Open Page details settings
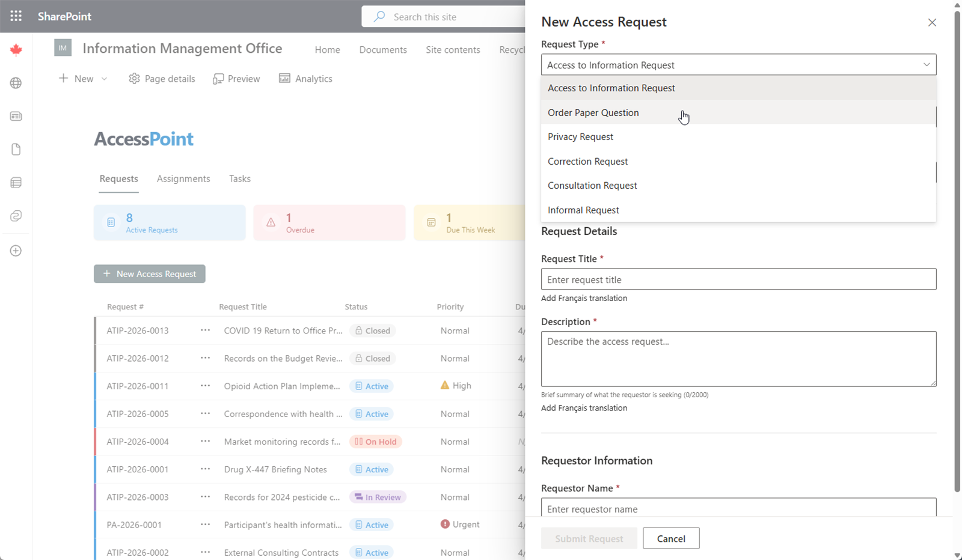 pyautogui.click(x=161, y=78)
